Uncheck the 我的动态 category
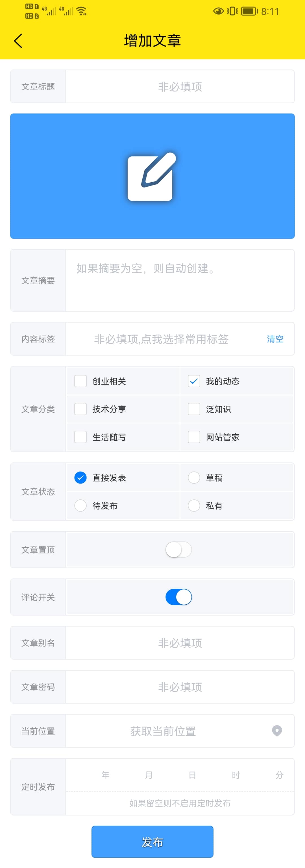Screen dimensions: 305x868 [x=194, y=381]
